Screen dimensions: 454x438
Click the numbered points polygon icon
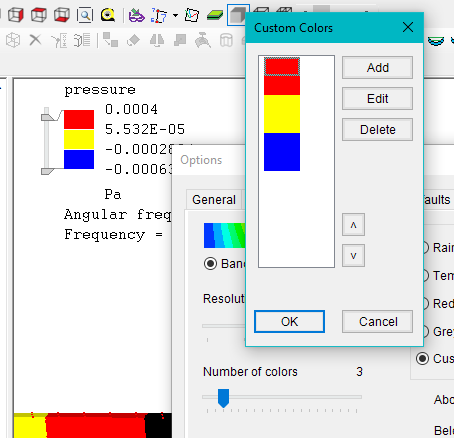click(159, 15)
